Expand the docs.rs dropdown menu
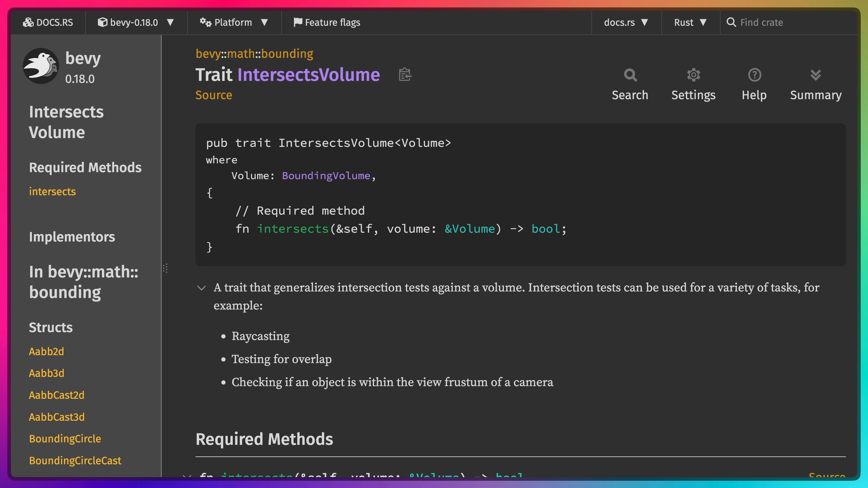Image resolution: width=868 pixels, height=488 pixels. pos(626,22)
